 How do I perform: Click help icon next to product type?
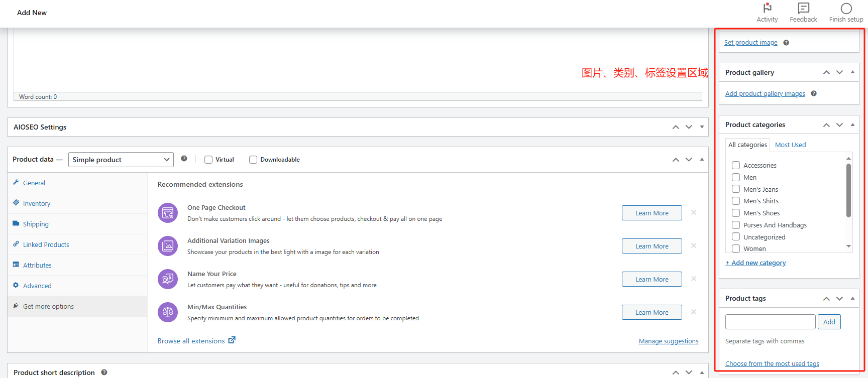point(184,159)
